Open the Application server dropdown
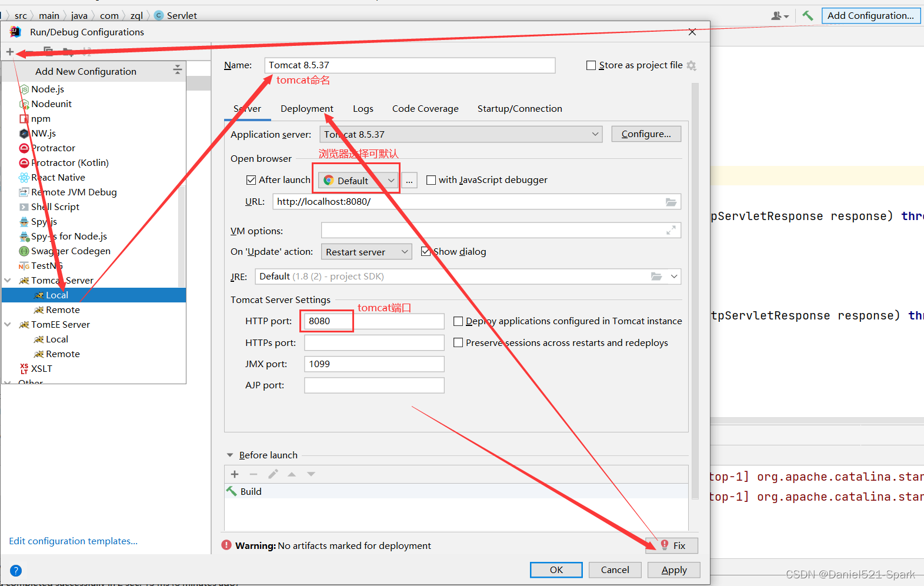 tap(461, 134)
